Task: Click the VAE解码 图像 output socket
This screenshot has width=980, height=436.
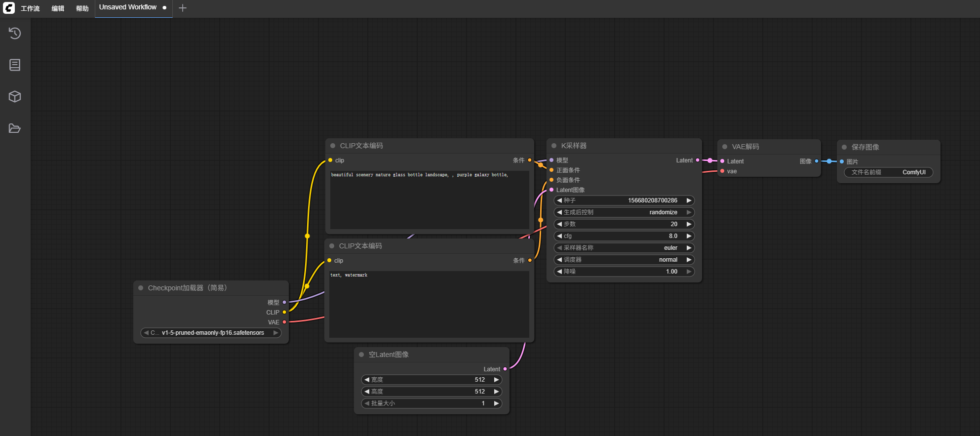Action: click(x=817, y=161)
